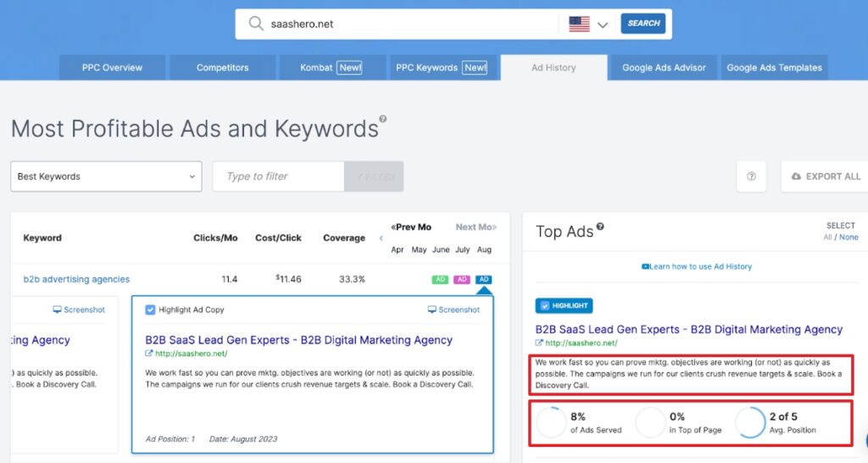868x463 pixels.
Task: Click the search magnifier icon in search bar
Action: 255,24
